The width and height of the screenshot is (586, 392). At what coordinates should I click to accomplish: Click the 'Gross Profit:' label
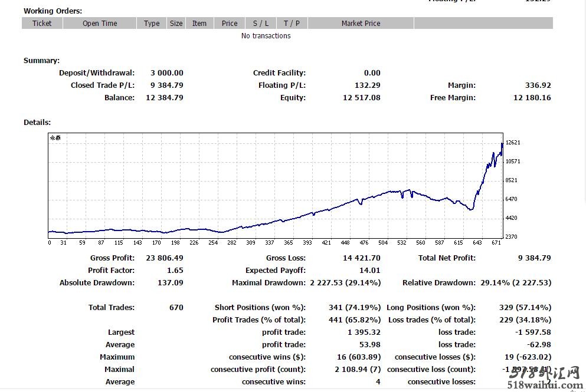[x=112, y=258]
